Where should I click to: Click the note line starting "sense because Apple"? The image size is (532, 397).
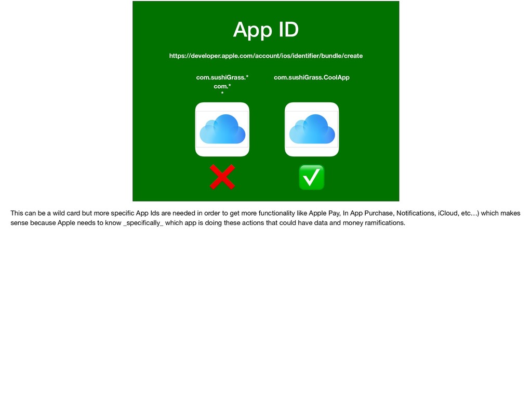coord(208,223)
